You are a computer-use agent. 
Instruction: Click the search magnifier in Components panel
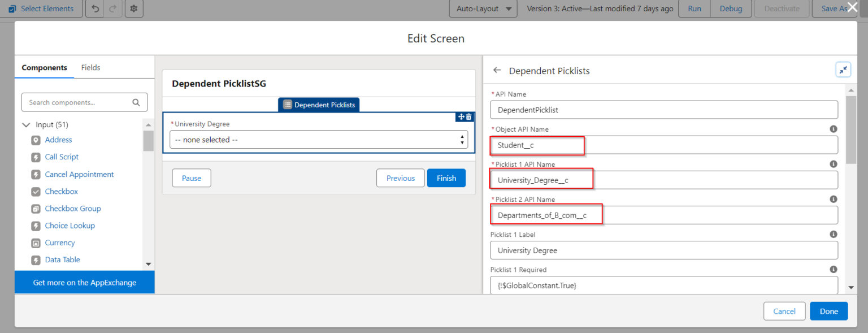point(136,102)
